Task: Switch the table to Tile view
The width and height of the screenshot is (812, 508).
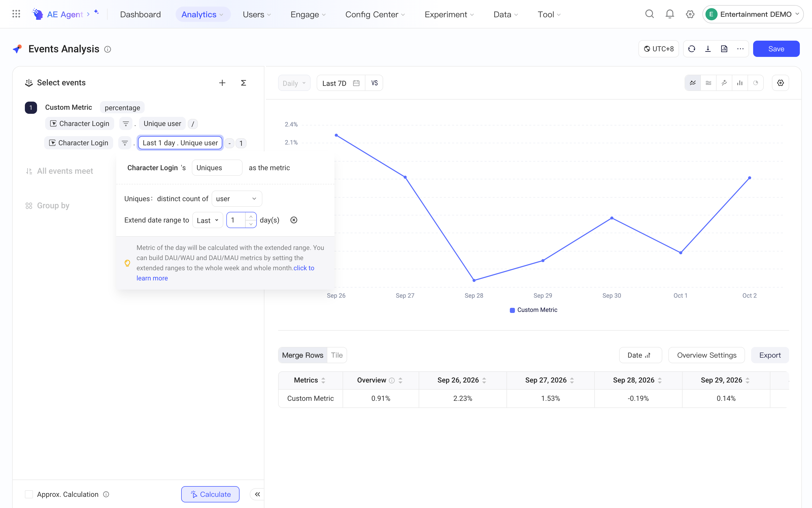Action: click(336, 355)
